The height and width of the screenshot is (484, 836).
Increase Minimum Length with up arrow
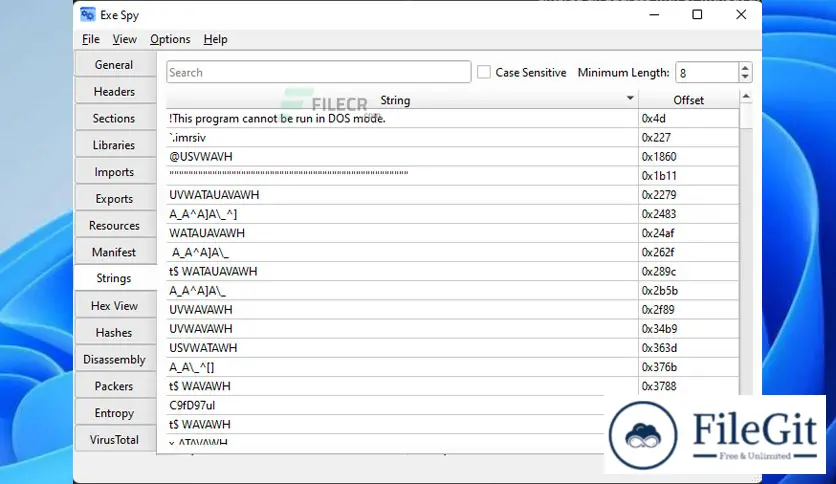pos(745,67)
